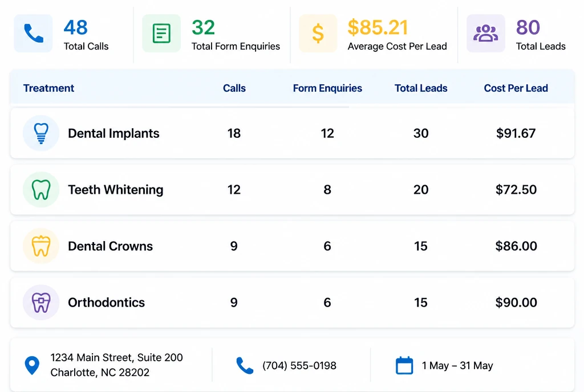This screenshot has width=584, height=392.
Task: Click the location pin icon by the address
Action: (32, 365)
